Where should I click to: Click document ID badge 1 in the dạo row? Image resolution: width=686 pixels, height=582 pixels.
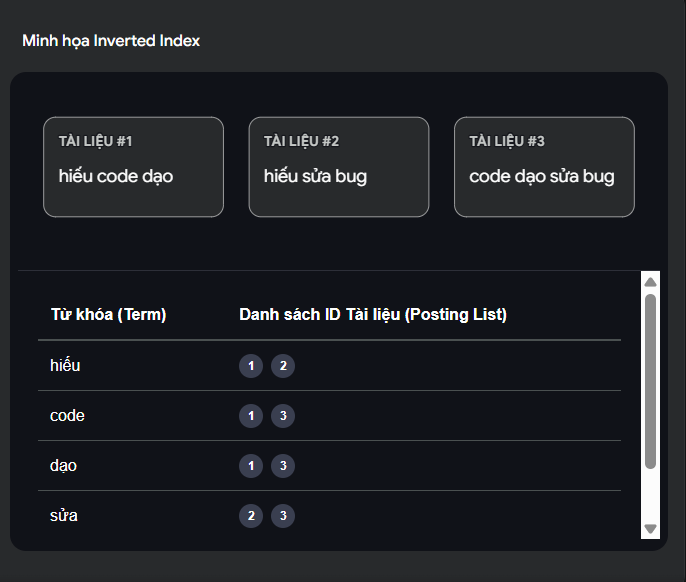point(250,466)
